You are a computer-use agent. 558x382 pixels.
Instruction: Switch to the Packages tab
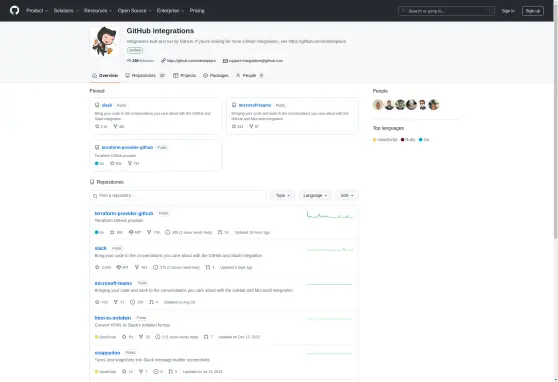tap(216, 75)
